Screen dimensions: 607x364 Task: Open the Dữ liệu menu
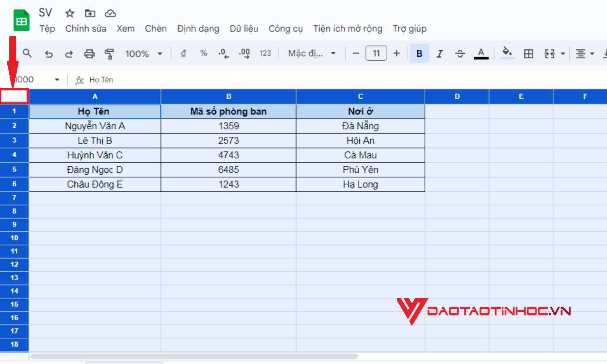[244, 28]
